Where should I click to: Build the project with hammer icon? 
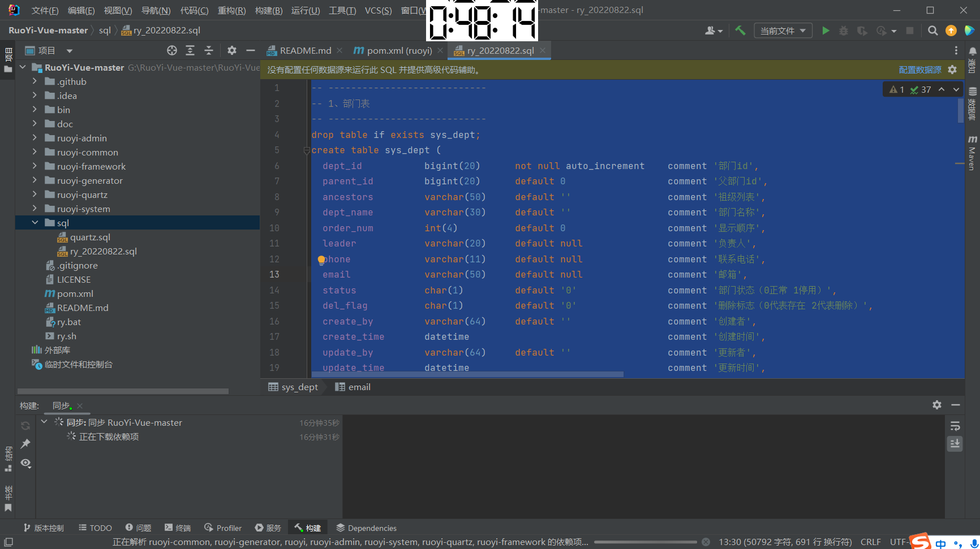pyautogui.click(x=740, y=31)
